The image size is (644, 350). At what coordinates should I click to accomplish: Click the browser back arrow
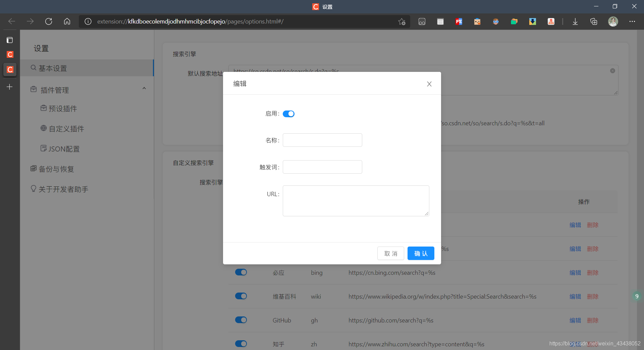[x=12, y=21]
